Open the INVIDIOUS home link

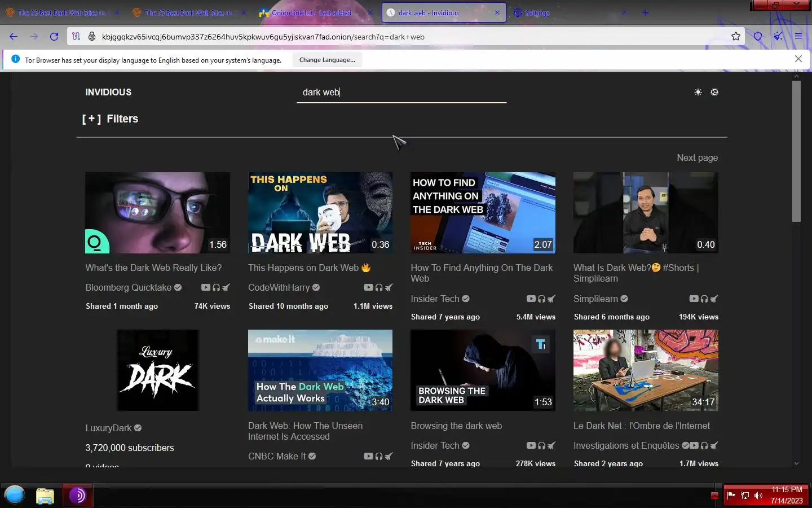click(x=108, y=92)
